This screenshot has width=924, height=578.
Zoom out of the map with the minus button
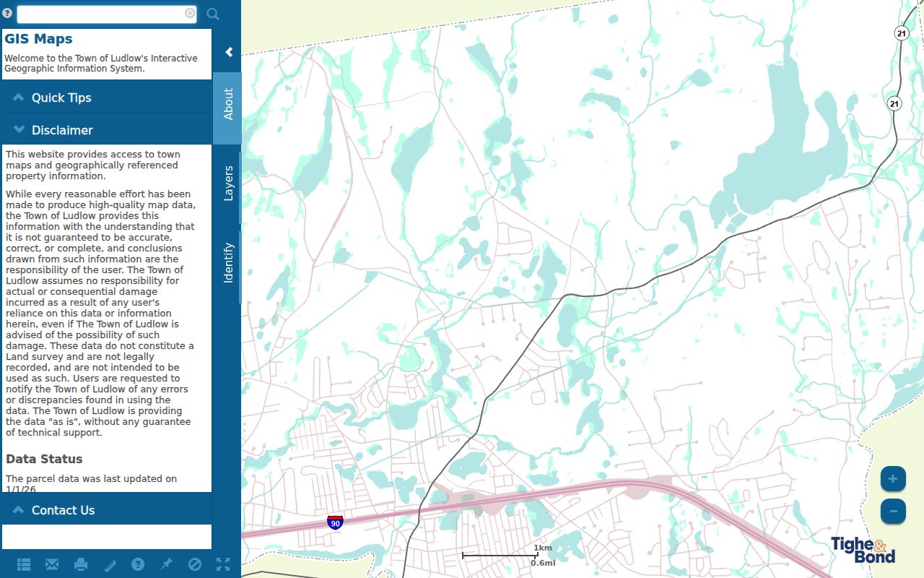[893, 512]
